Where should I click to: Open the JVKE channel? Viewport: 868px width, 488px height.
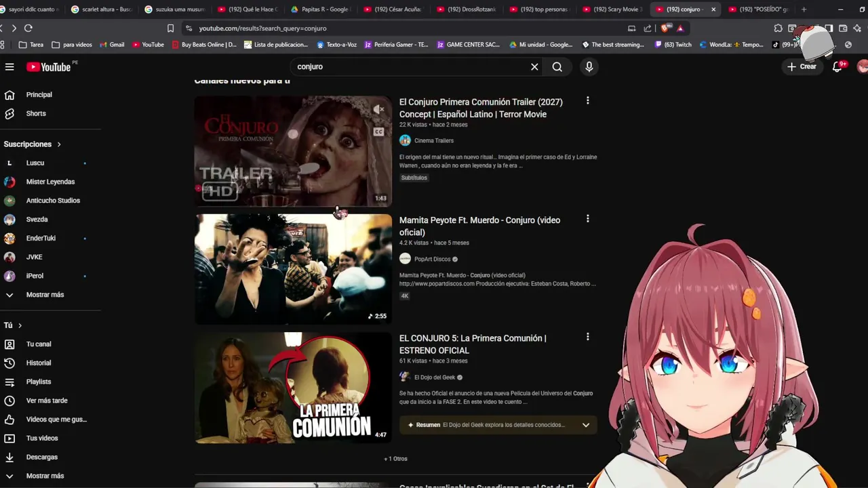click(34, 257)
